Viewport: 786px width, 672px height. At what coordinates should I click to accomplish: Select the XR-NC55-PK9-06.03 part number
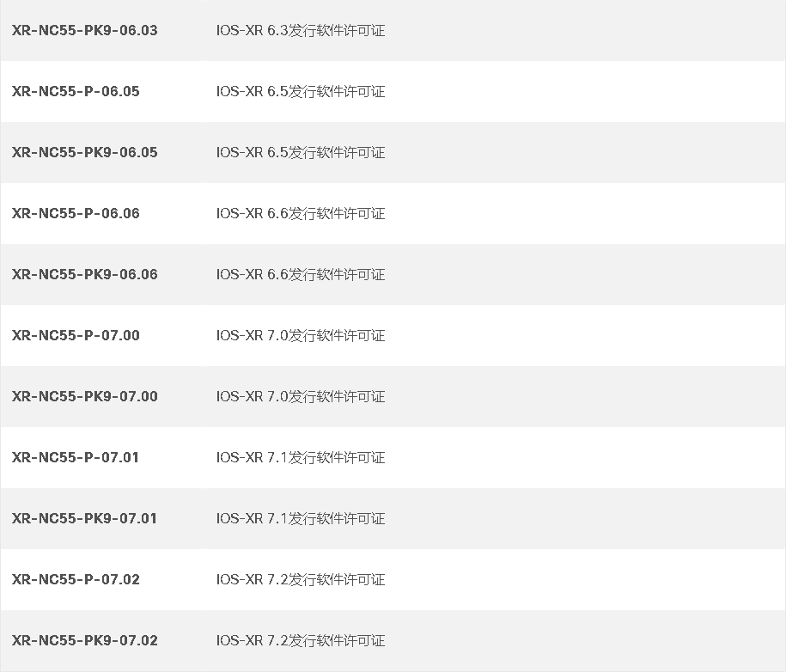coord(85,31)
